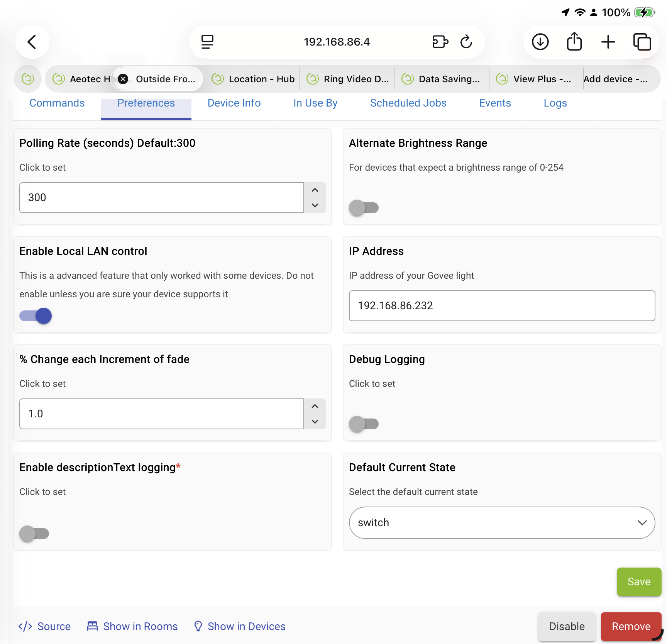Viewport: 667px width, 644px height.
Task: Disable Enable Local LAN control toggle
Action: coord(36,316)
